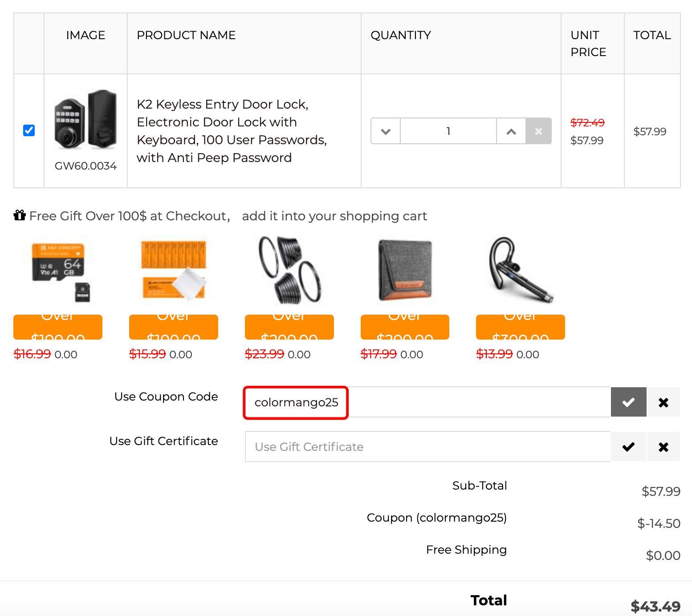The image size is (692, 616).
Task: Click the orange button under the Bluetooth headset
Action: pos(520,327)
